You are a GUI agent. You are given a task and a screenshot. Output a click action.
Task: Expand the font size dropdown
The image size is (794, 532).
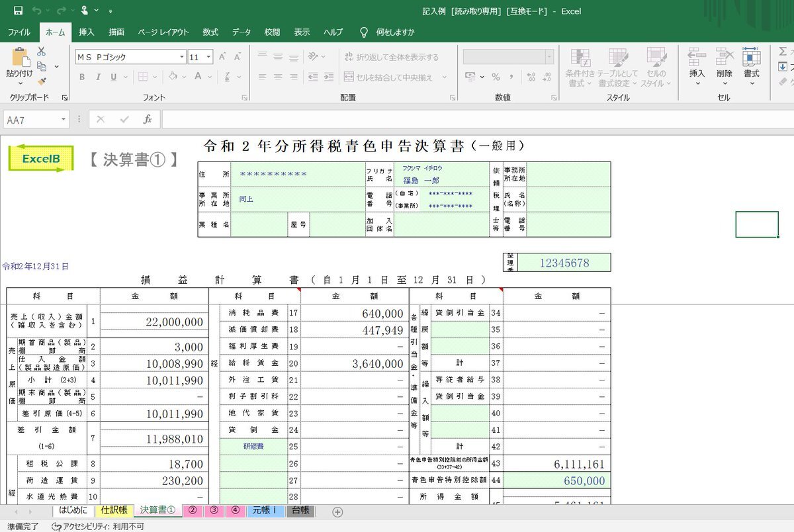(x=208, y=58)
